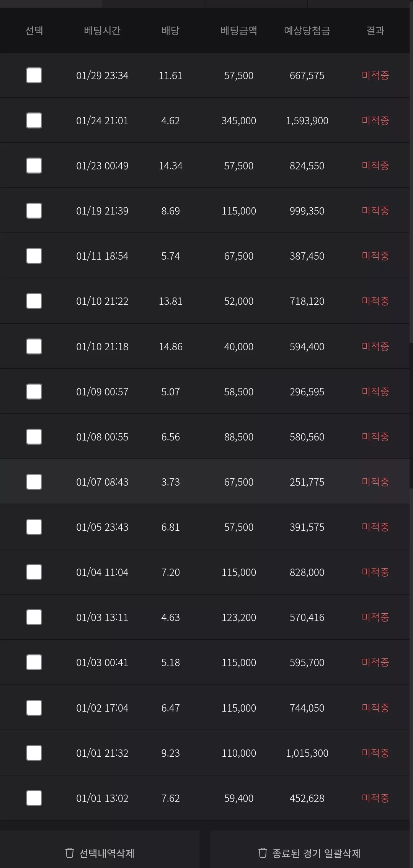Mark the checkbox on 01/19 21:39 row
The width and height of the screenshot is (413, 868).
pos(34,211)
